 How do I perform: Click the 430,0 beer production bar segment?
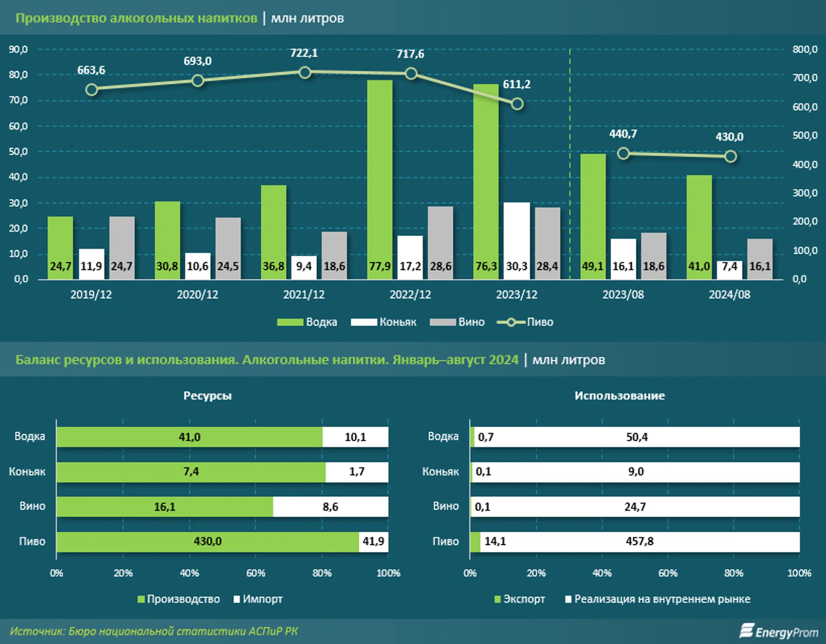(208, 542)
